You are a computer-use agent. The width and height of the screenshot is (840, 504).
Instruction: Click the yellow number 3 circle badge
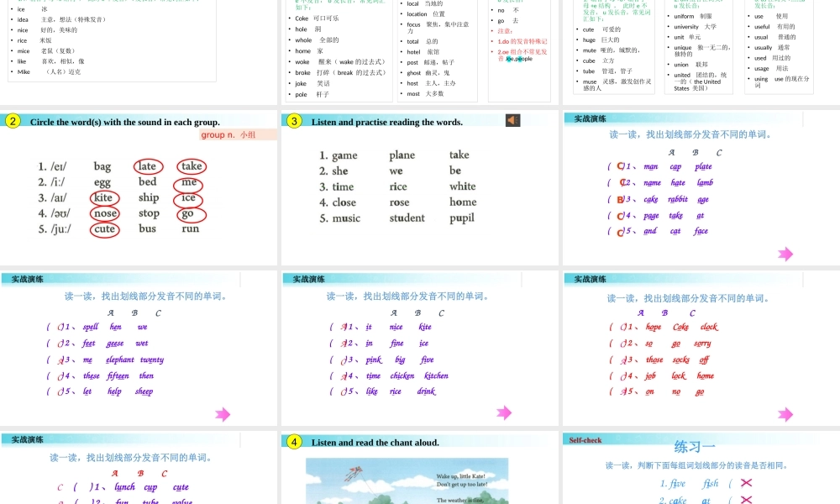(294, 121)
